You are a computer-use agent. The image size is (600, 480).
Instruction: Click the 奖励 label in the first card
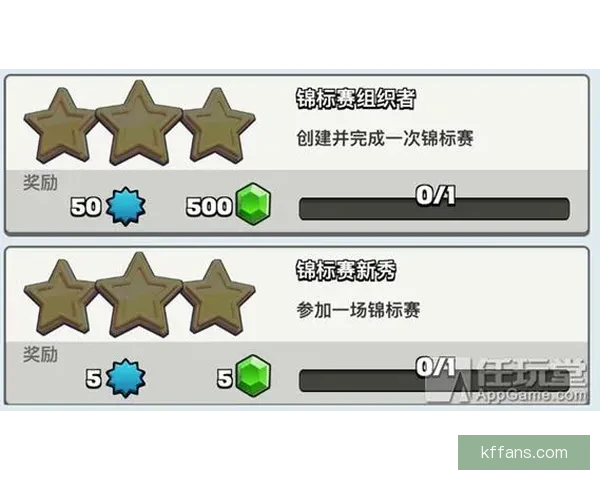pyautogui.click(x=41, y=183)
